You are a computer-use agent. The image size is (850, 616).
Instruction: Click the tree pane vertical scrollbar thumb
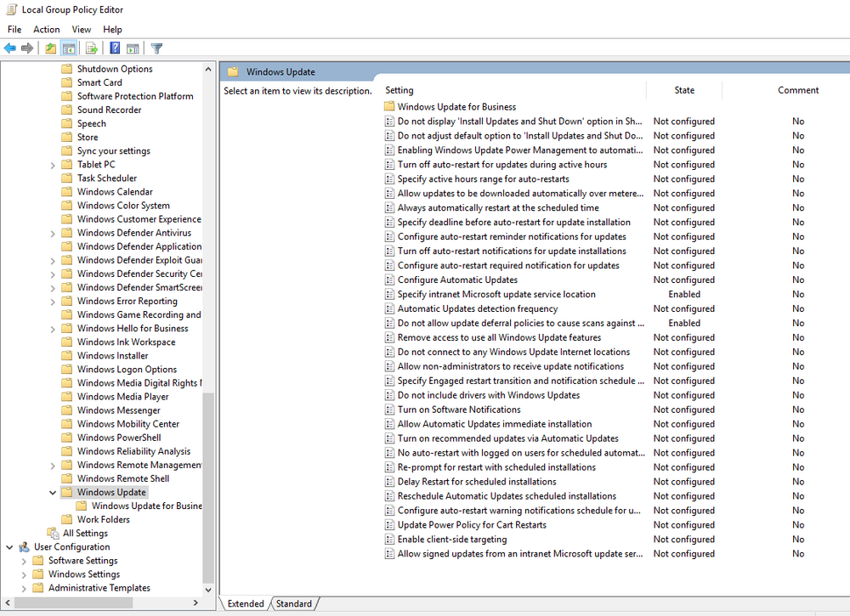208,487
